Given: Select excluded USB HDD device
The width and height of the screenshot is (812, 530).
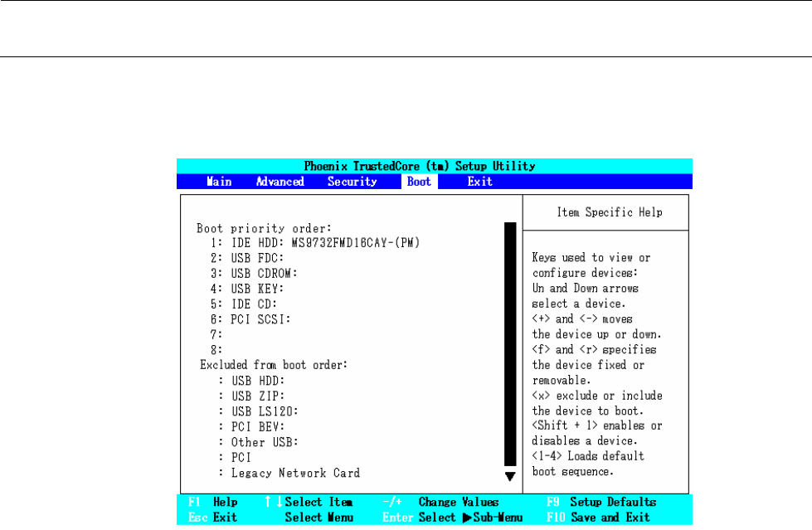Looking at the screenshot, I should [250, 380].
